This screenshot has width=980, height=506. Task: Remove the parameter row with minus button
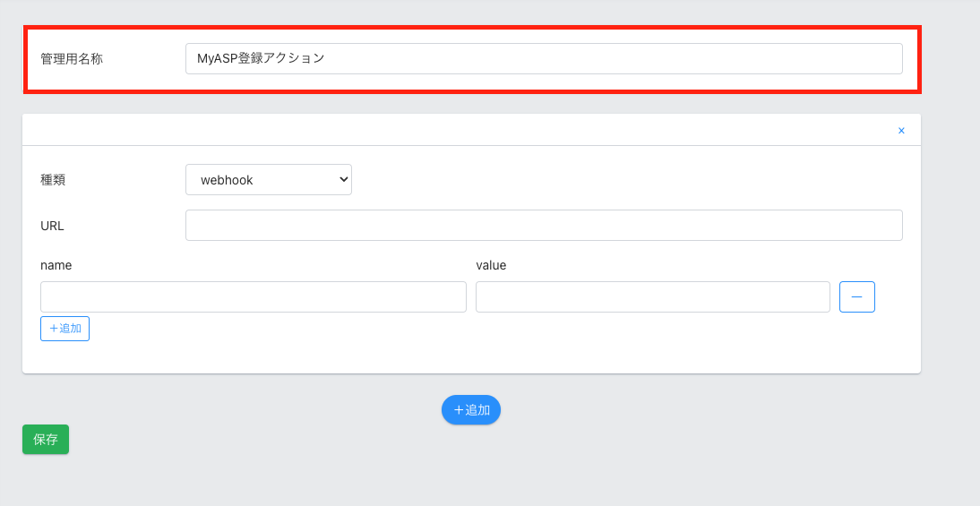(856, 296)
